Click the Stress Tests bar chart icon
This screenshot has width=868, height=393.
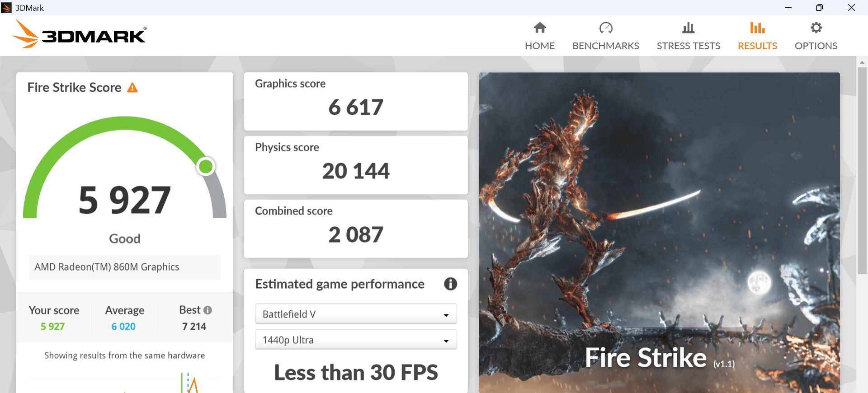pos(688,28)
